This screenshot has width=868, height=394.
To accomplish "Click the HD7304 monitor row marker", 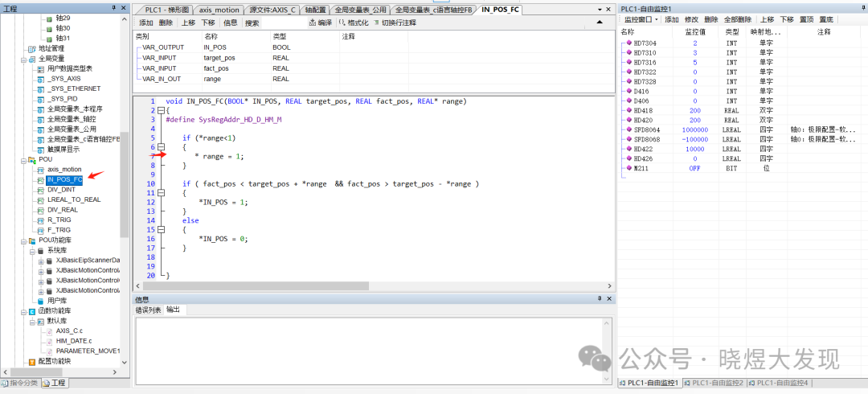I will (x=628, y=43).
